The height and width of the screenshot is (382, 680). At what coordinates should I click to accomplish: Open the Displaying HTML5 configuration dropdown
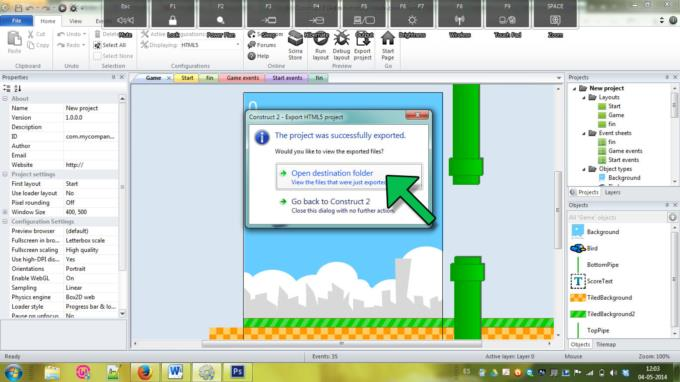(x=210, y=45)
